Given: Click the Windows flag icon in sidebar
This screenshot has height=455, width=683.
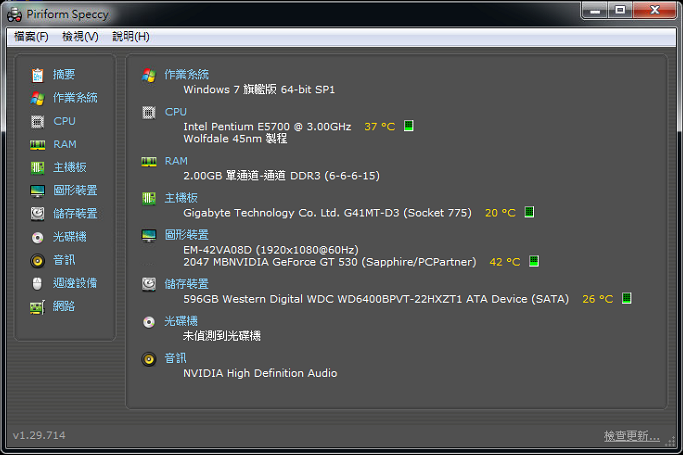Looking at the screenshot, I should tap(37, 98).
